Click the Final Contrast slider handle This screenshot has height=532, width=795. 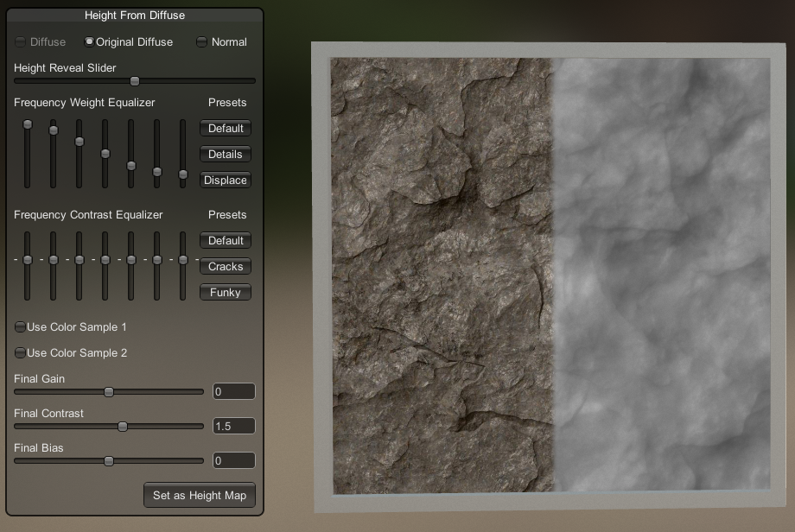(123, 427)
